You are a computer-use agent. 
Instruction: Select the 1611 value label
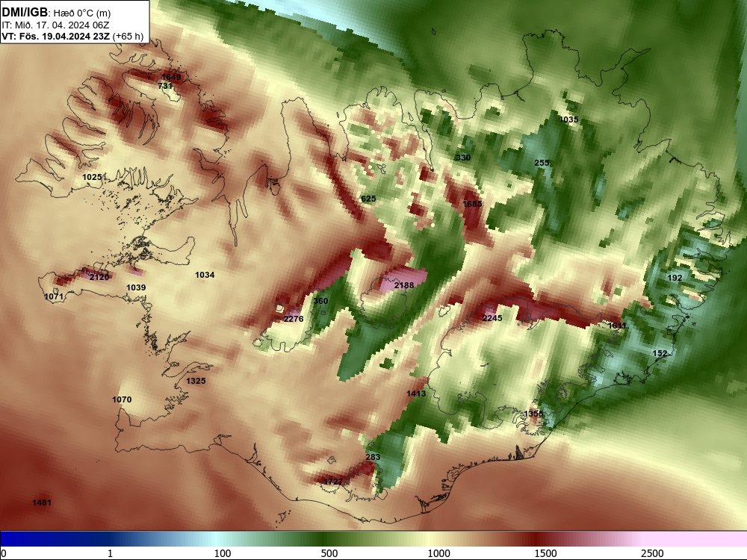[618, 326]
